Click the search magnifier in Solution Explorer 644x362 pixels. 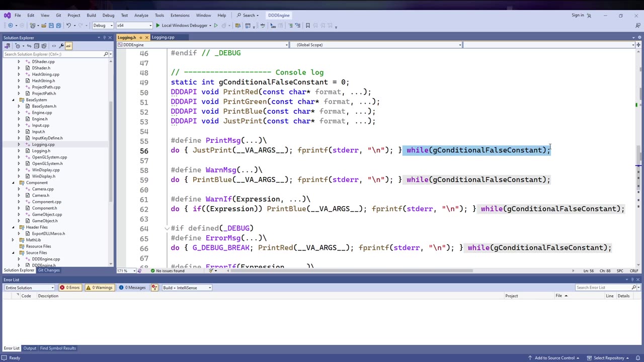106,54
